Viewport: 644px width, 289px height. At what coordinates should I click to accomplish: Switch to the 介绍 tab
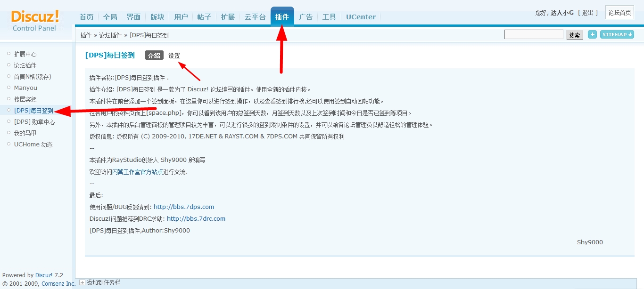tap(154, 56)
